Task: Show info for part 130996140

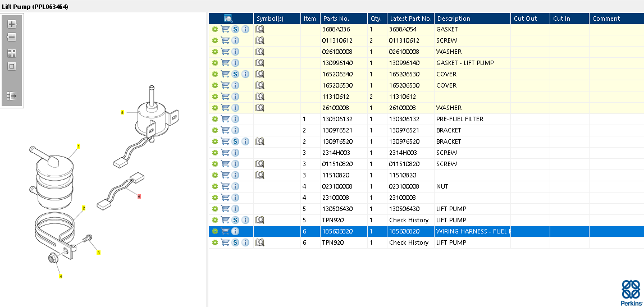Action: [235, 63]
